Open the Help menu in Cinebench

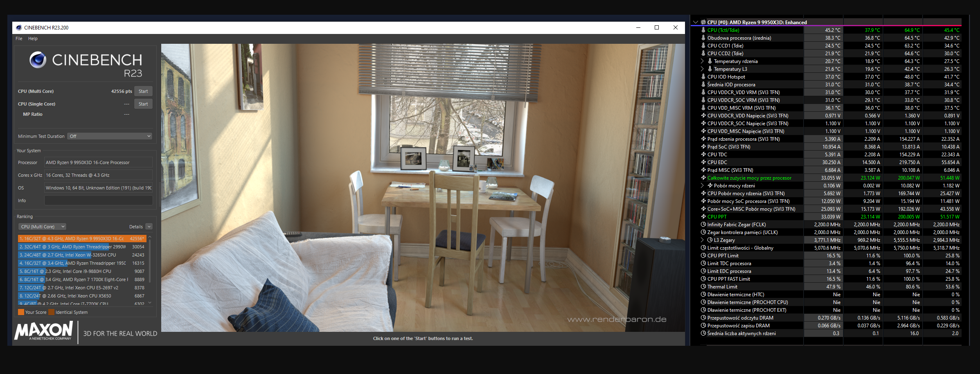click(33, 38)
